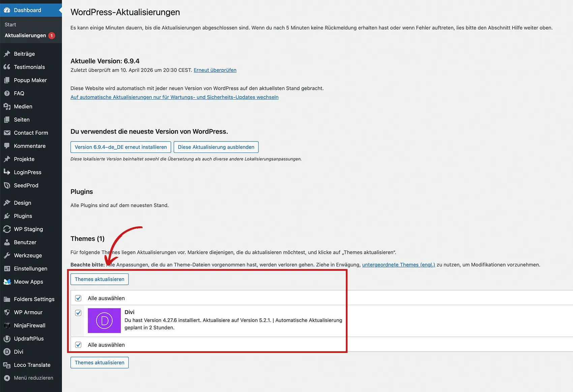Toggle the Divi theme update checkbox
The width and height of the screenshot is (573, 392).
pyautogui.click(x=78, y=313)
